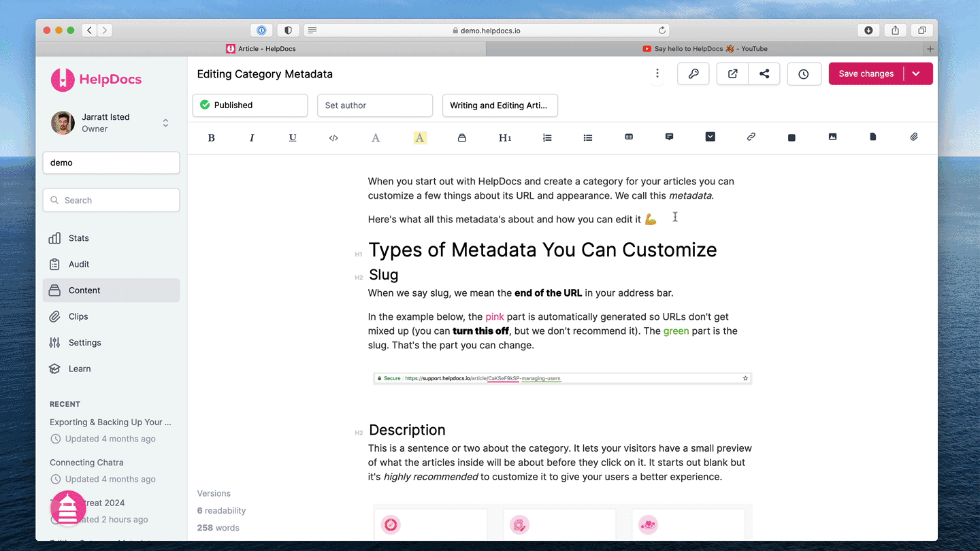Open a new Safari tab with plus
The image size is (980, 551).
(x=930, y=49)
